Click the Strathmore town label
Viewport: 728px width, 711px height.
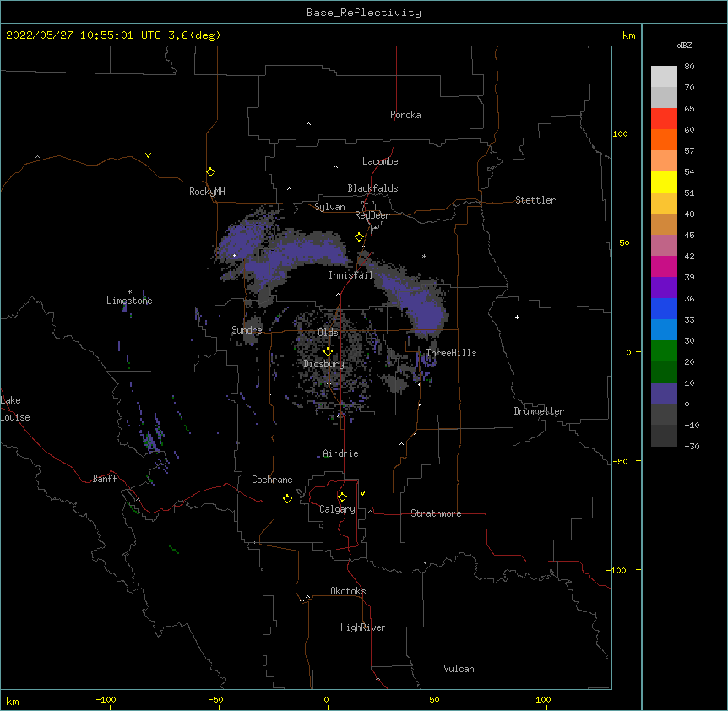click(x=436, y=513)
